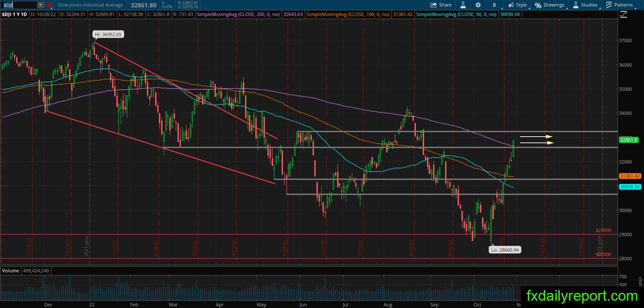Open the candlestick Style menu
The height and width of the screenshot is (308, 644).
tap(518, 5)
